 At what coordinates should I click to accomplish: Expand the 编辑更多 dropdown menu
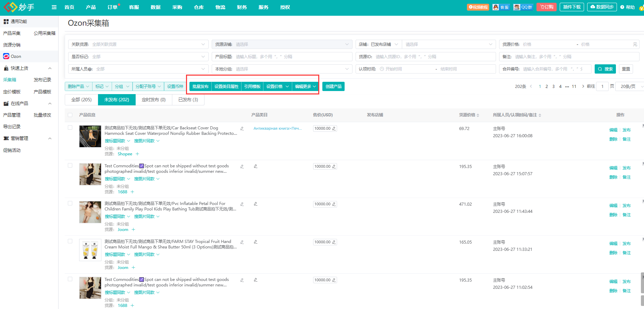305,87
